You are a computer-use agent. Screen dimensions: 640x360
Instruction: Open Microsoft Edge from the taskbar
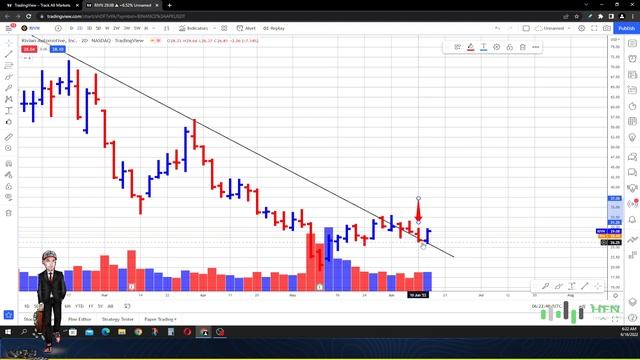[106, 332]
